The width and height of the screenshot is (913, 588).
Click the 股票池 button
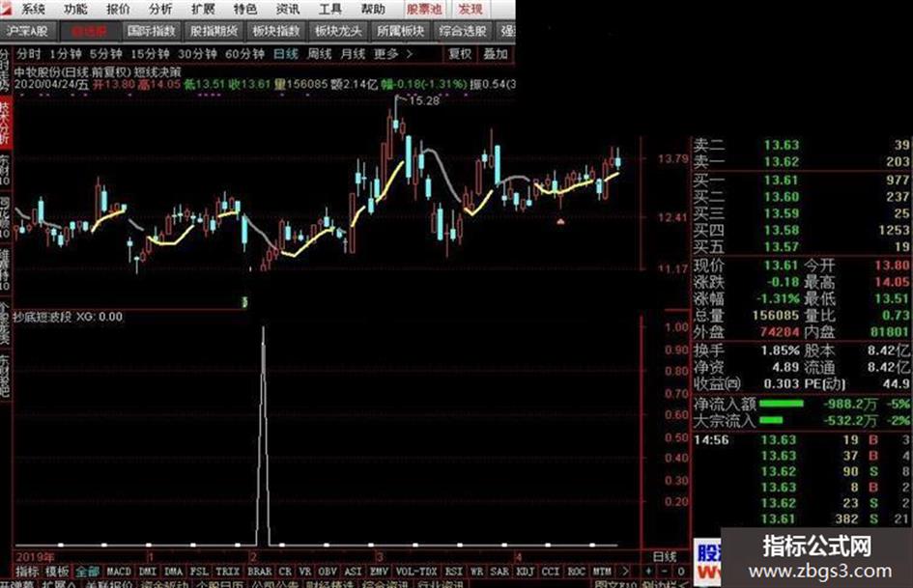click(x=424, y=9)
